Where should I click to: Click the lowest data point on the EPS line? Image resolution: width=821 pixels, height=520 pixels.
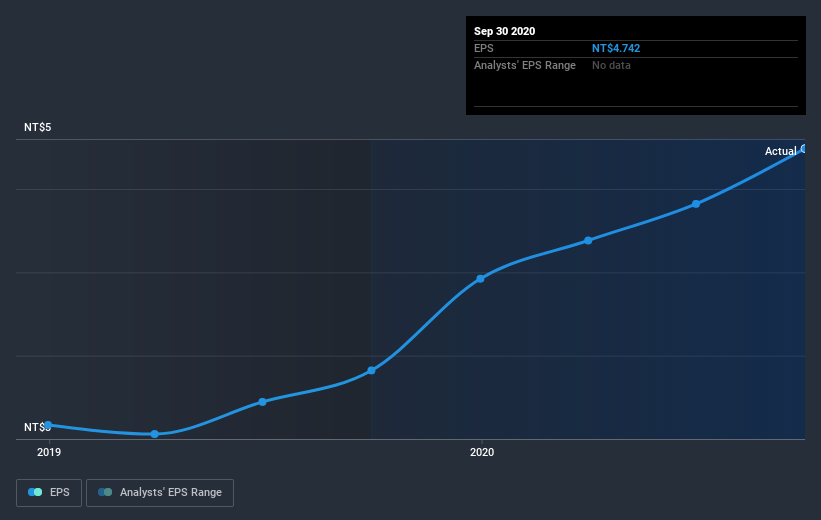pyautogui.click(x=154, y=434)
